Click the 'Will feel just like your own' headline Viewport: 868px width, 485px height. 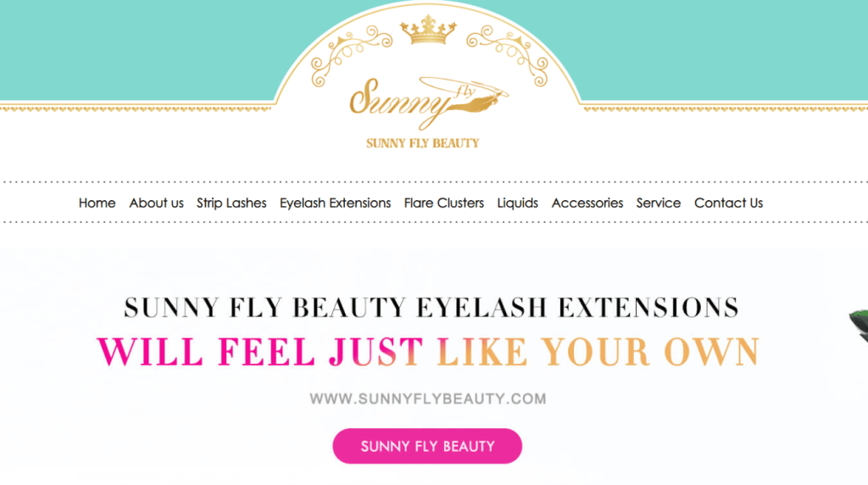pyautogui.click(x=428, y=352)
